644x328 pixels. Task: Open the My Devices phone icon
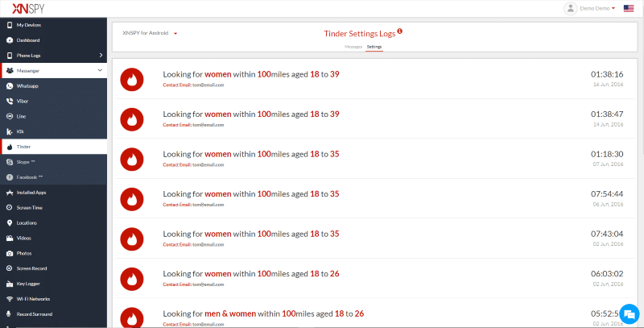point(10,25)
